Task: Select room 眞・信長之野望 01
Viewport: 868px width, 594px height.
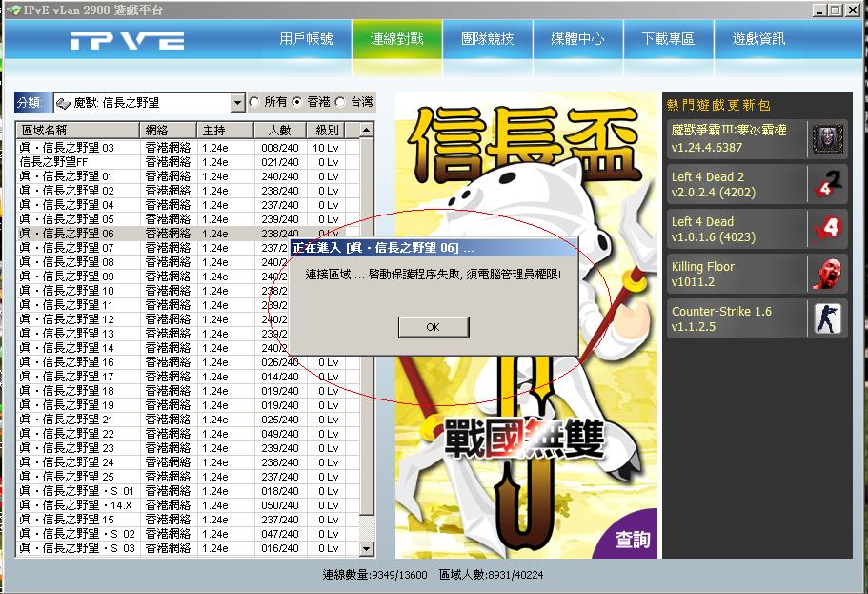Action: (x=189, y=176)
